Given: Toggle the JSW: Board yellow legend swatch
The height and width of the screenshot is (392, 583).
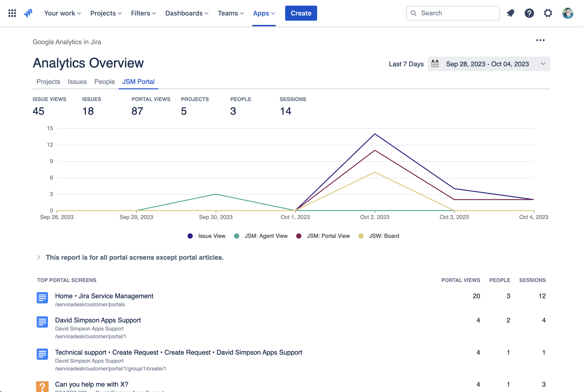Looking at the screenshot, I should (x=361, y=236).
